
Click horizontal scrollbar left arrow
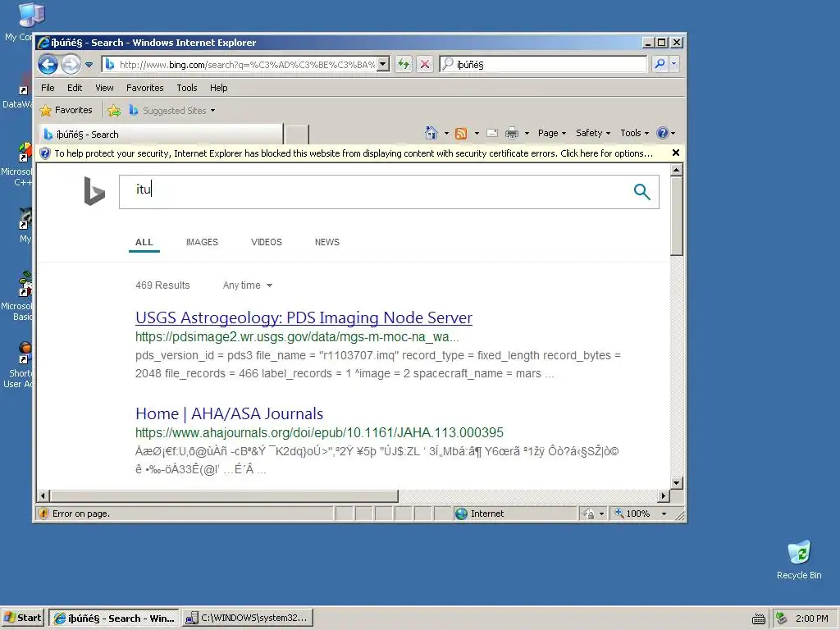pos(43,495)
